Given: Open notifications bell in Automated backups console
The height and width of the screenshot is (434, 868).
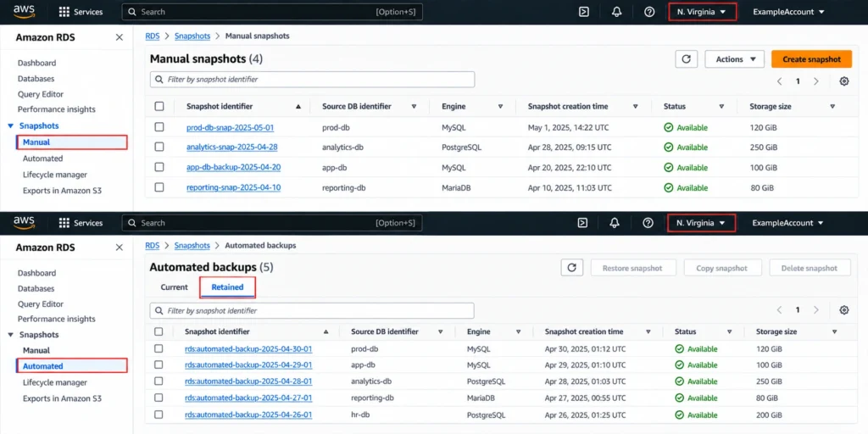Looking at the screenshot, I should [x=615, y=223].
